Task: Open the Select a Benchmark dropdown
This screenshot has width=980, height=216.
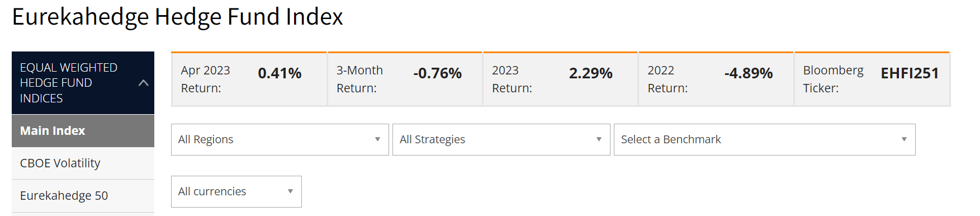Action: (765, 139)
